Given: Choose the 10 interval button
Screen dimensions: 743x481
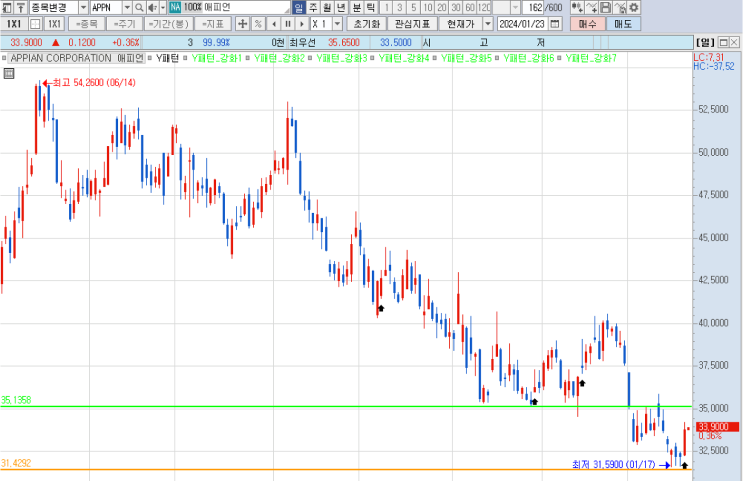Looking at the screenshot, I should pyautogui.click(x=428, y=7).
